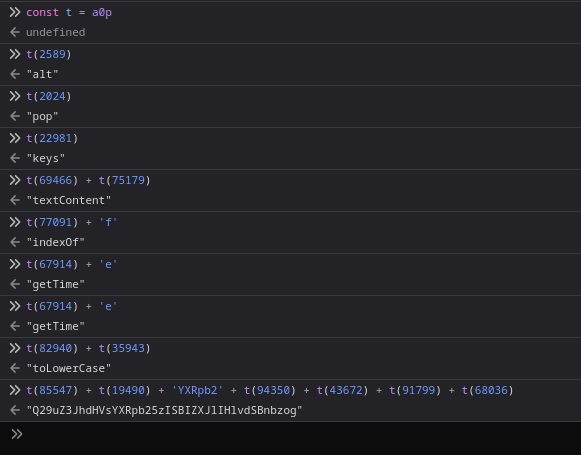Click the return arrow beside undefined

[15, 32]
